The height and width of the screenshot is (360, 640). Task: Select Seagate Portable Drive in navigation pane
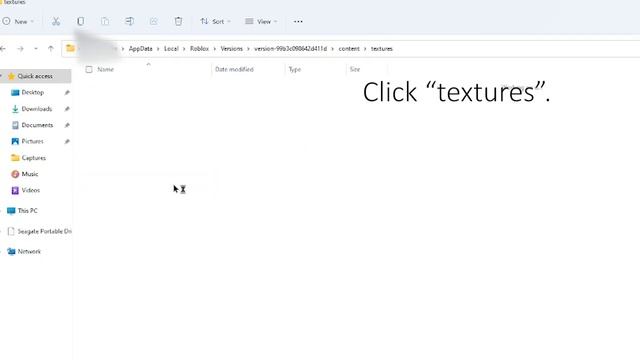(44, 231)
